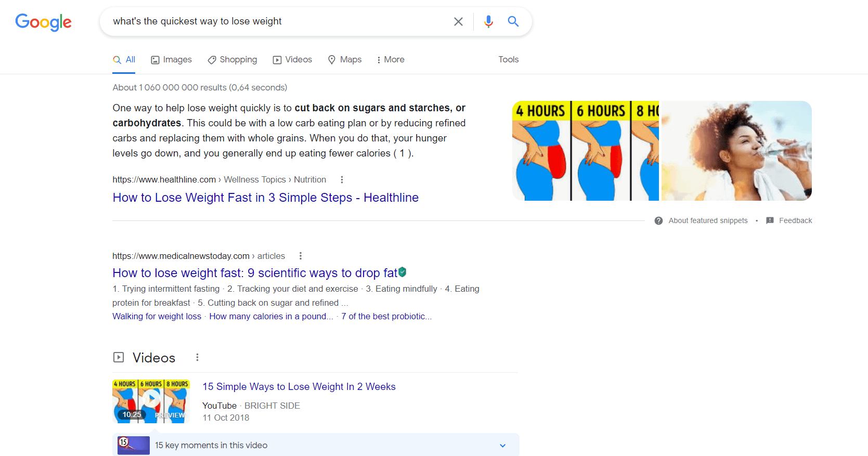Click the green verified shield badge
The width and height of the screenshot is (868, 456).
coord(403,272)
